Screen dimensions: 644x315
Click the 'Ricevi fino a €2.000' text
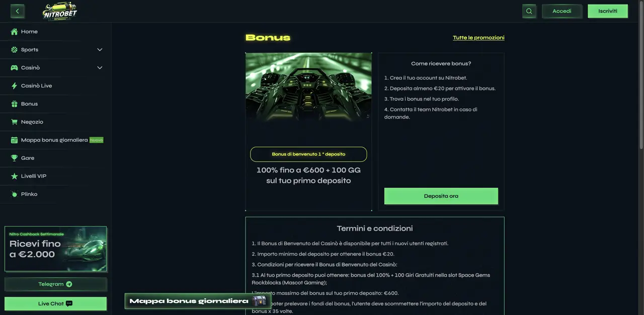(35, 249)
